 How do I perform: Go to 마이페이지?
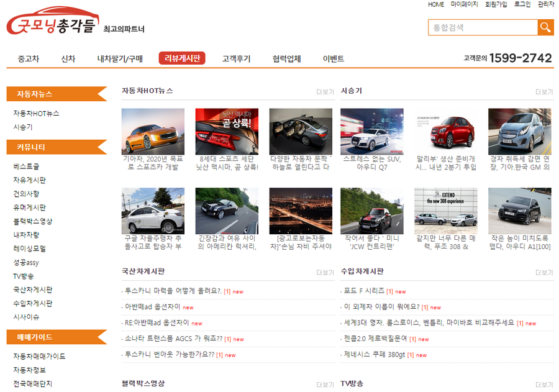point(464,4)
